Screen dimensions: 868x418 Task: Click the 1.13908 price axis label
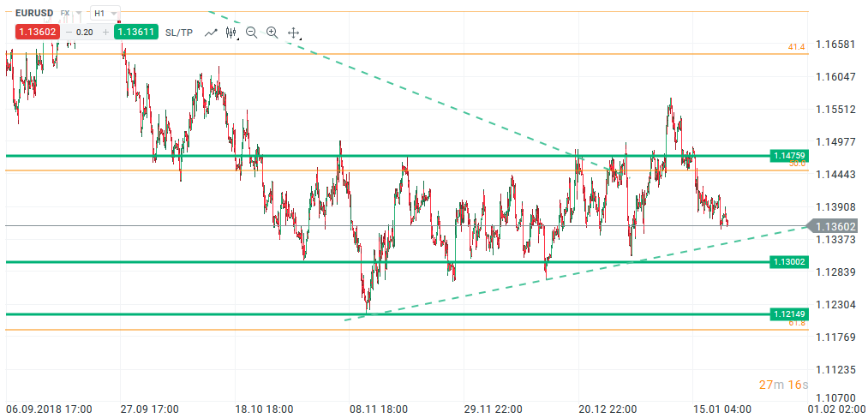pyautogui.click(x=837, y=207)
